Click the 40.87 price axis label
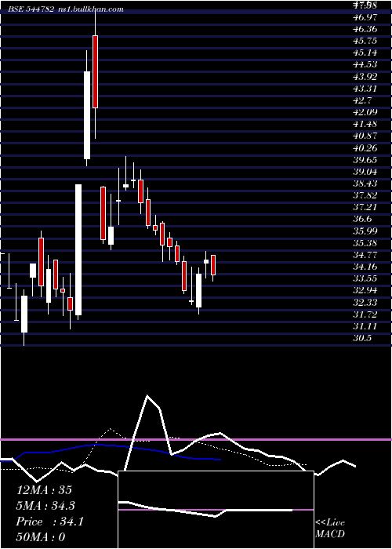Image resolution: width=392 pixels, height=549 pixels. [365, 136]
